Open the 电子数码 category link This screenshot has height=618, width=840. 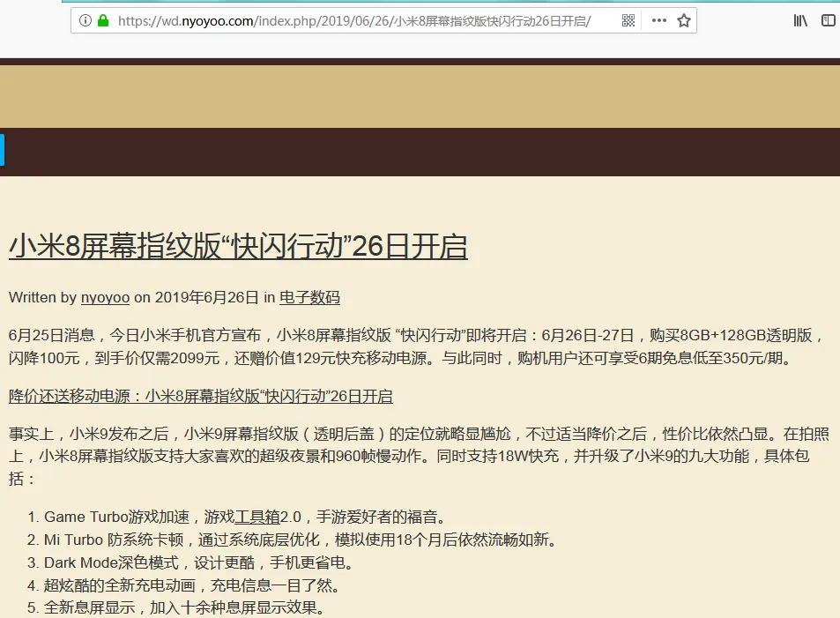pos(309,297)
